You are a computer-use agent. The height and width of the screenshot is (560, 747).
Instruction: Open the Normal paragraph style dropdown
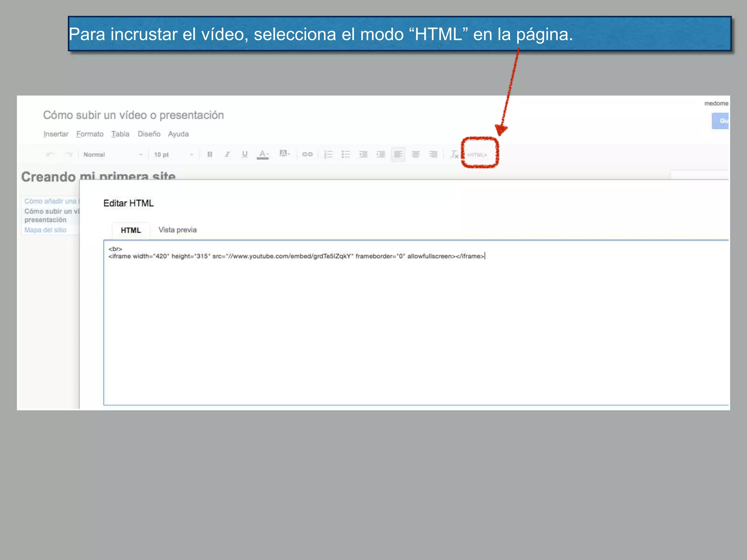coord(112,155)
